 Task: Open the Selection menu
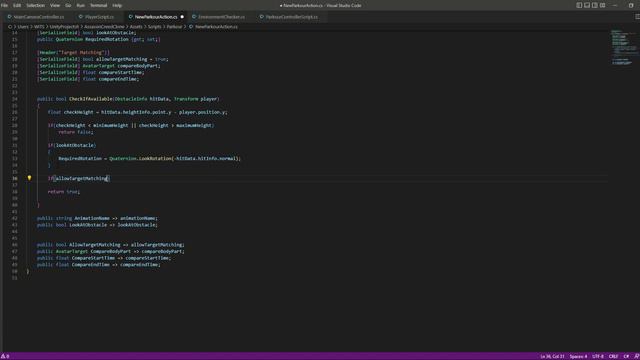36,5
